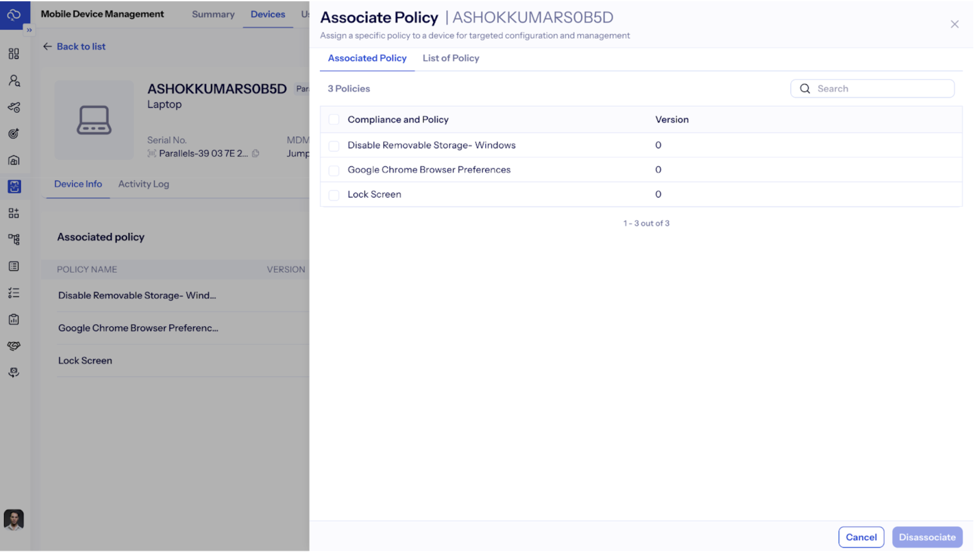Open the highlighted MDM device icon in sidebar
The width and height of the screenshot is (980, 552).
point(14,187)
